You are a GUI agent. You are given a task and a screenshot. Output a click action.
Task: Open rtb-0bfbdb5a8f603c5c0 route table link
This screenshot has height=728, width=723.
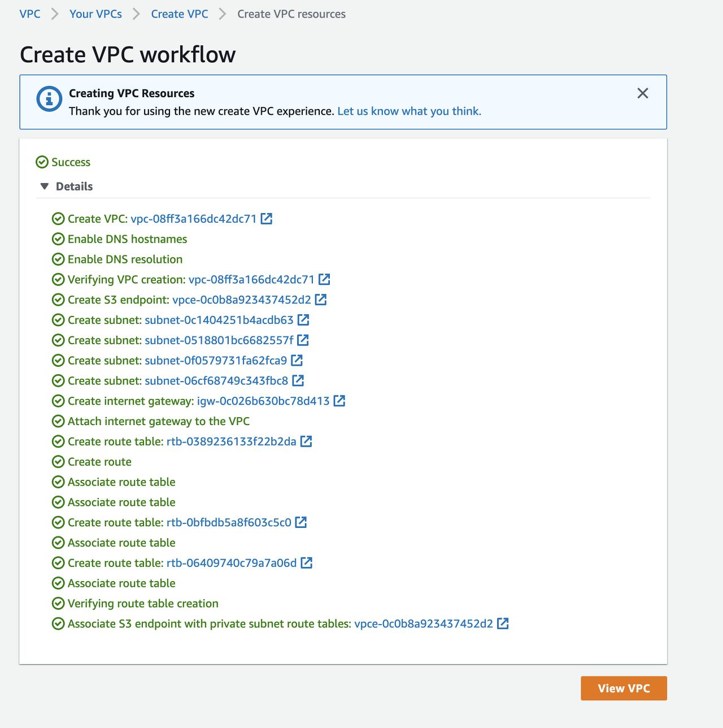(229, 522)
